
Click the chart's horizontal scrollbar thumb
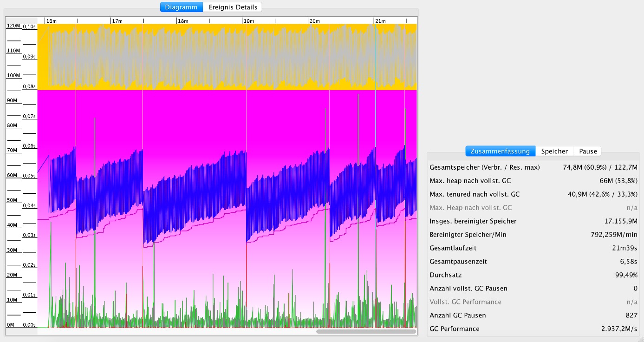click(x=366, y=331)
